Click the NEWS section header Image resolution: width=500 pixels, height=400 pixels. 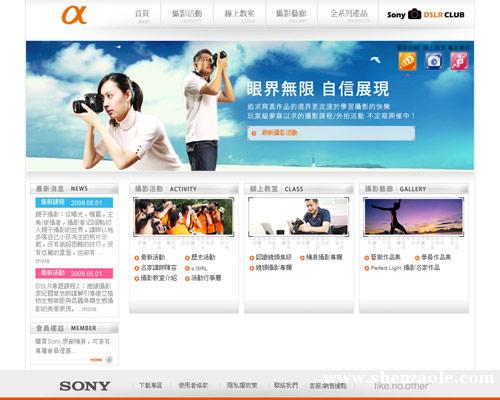[x=74, y=189]
